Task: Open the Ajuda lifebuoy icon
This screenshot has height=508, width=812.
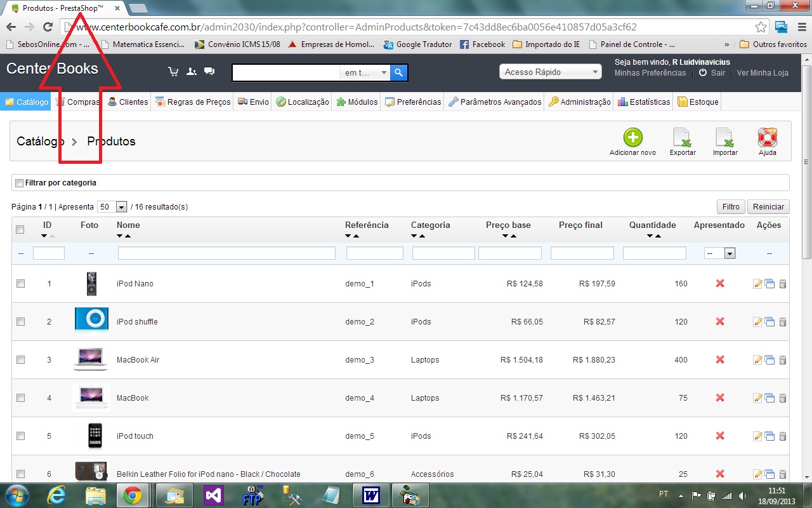Action: coord(768,137)
